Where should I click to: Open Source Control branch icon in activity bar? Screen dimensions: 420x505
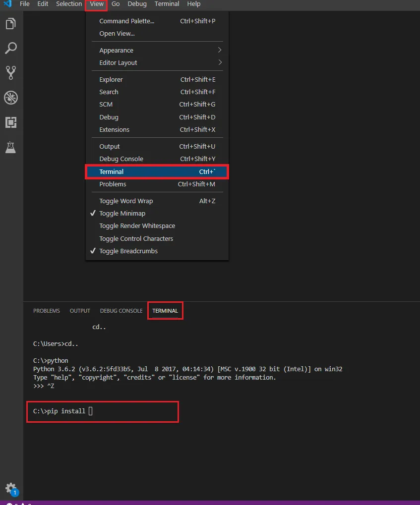point(11,73)
